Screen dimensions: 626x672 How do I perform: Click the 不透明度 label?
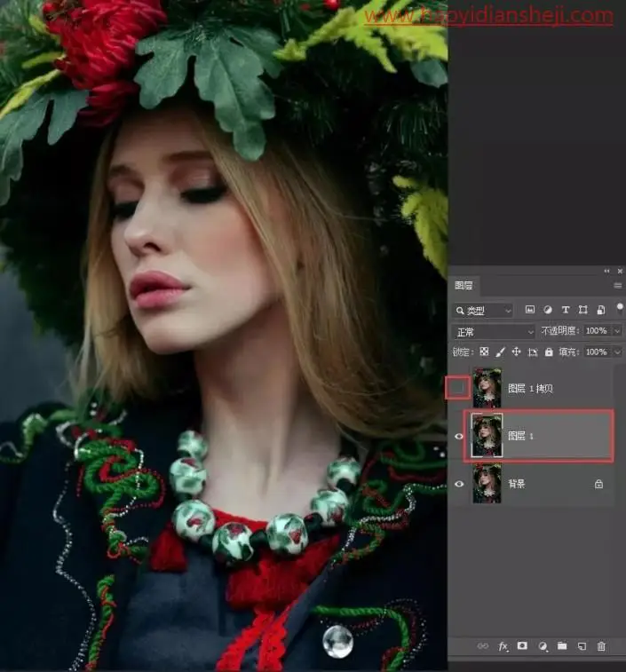coord(559,331)
